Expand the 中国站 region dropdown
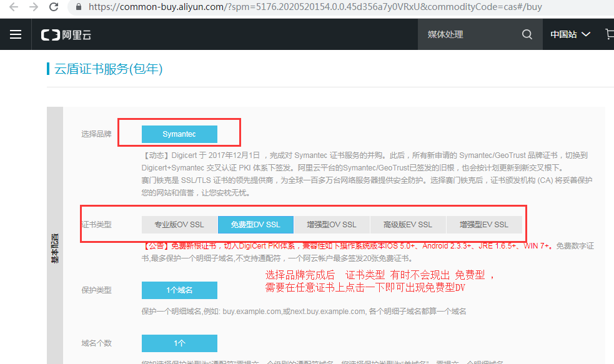The height and width of the screenshot is (364, 614). coord(570,34)
